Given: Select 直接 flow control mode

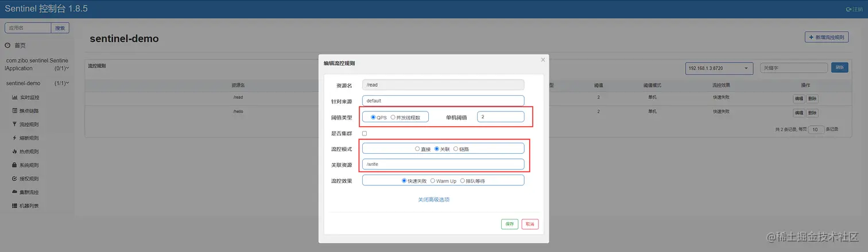Looking at the screenshot, I should (x=417, y=149).
